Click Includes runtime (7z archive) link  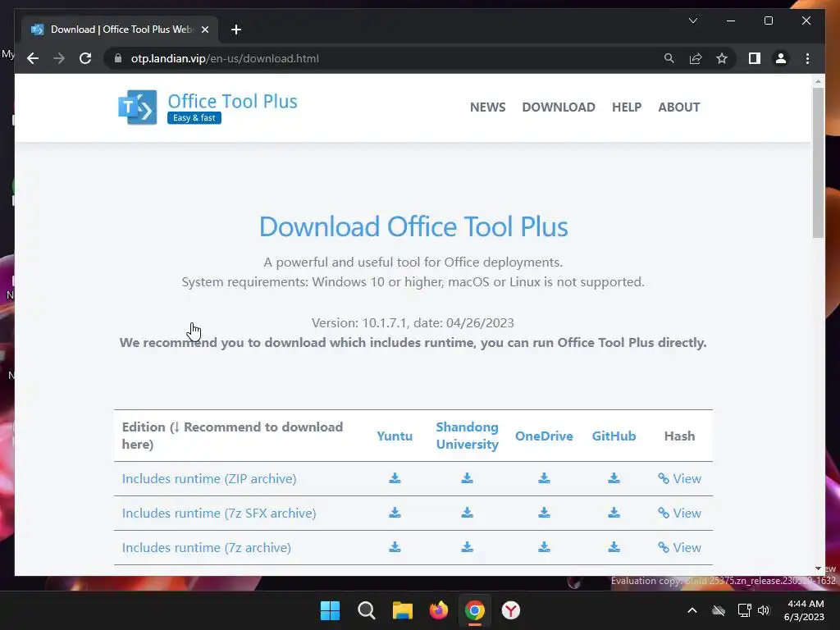coord(206,547)
